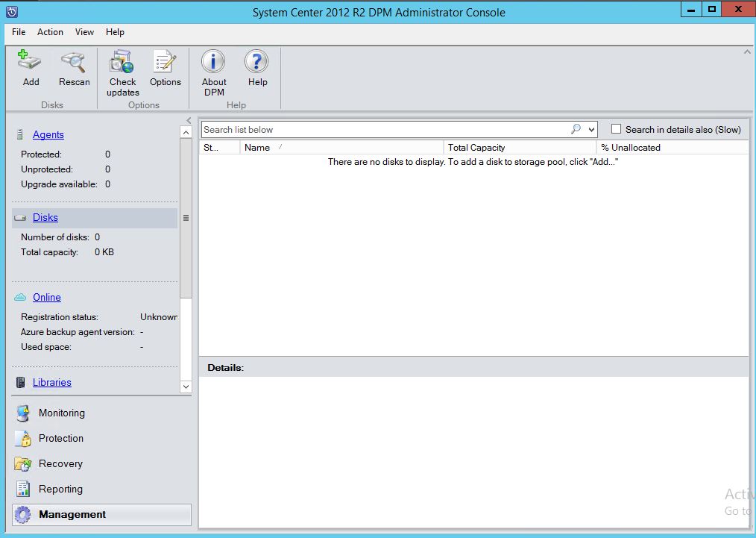Screen dimensions: 756x538
Task: Collapse the left navigation pane chevron
Action: [189, 121]
